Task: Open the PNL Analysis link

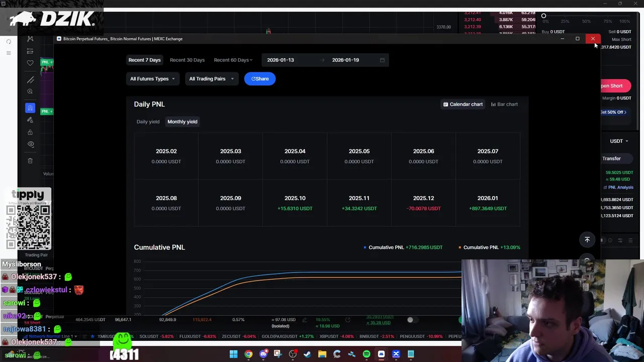Action: (x=618, y=188)
